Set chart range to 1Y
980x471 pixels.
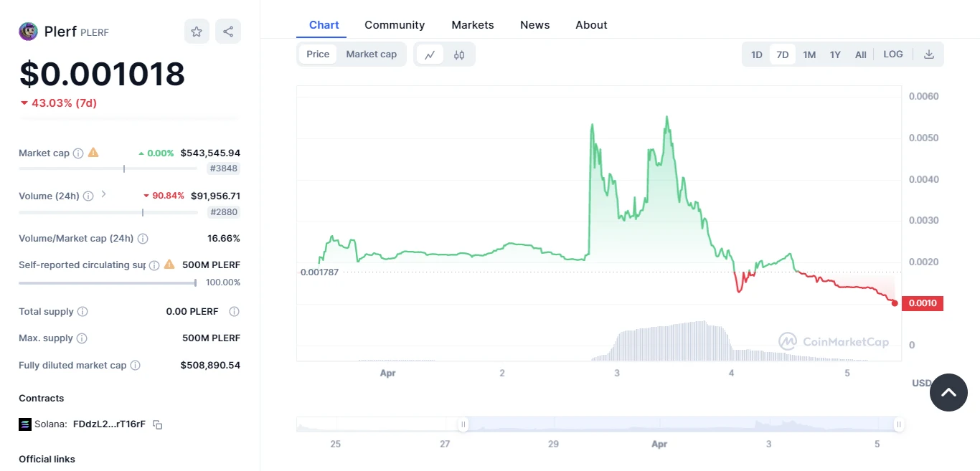(835, 54)
